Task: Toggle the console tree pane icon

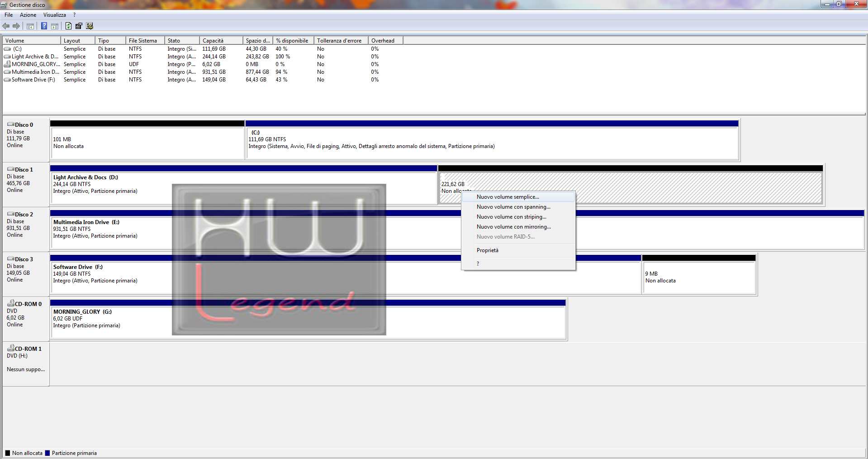Action: (30, 26)
